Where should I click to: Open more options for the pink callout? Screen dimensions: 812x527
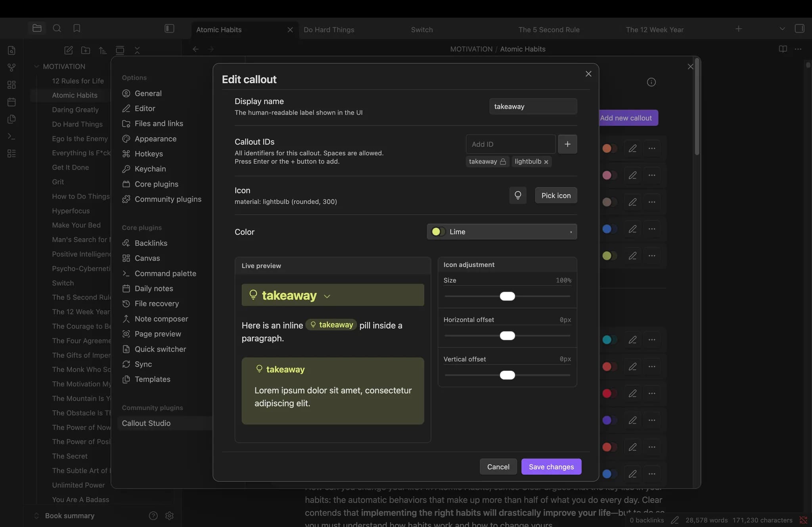652,175
